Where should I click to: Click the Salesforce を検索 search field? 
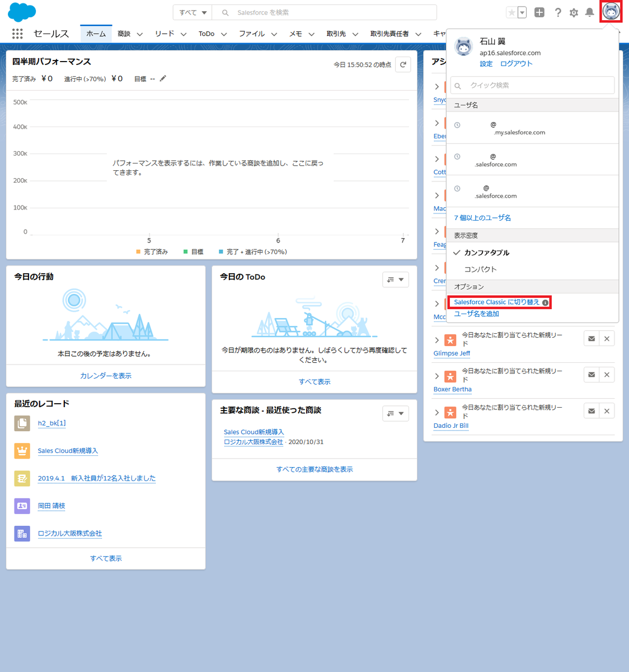pyautogui.click(x=325, y=12)
